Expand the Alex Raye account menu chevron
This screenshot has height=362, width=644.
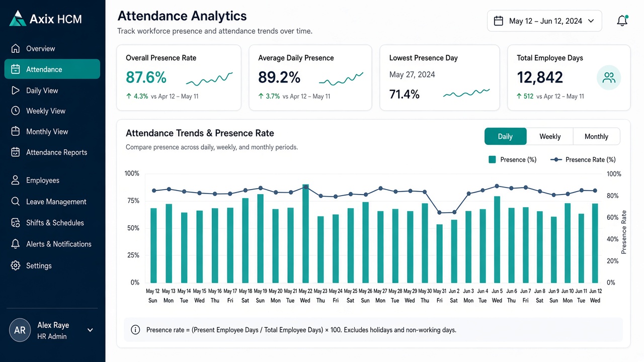tap(91, 330)
